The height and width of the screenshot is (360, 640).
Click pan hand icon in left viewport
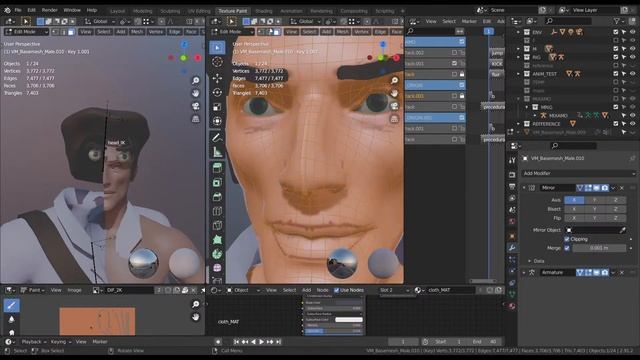pyautogui.click(x=196, y=93)
